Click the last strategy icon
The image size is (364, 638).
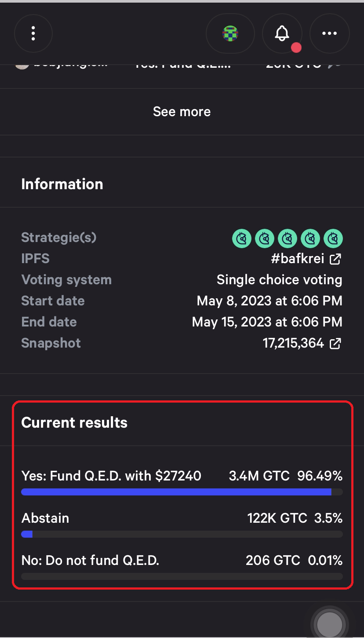(333, 238)
